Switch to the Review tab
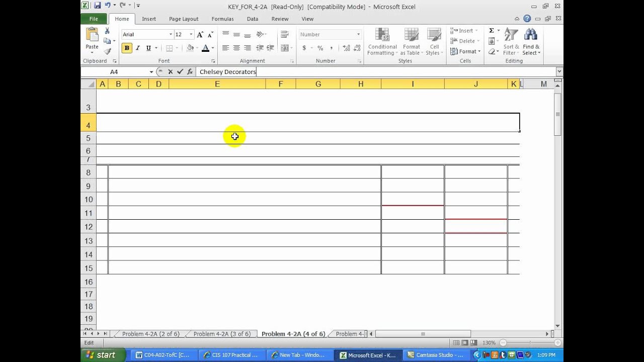The width and height of the screenshot is (644, 362). click(x=280, y=19)
